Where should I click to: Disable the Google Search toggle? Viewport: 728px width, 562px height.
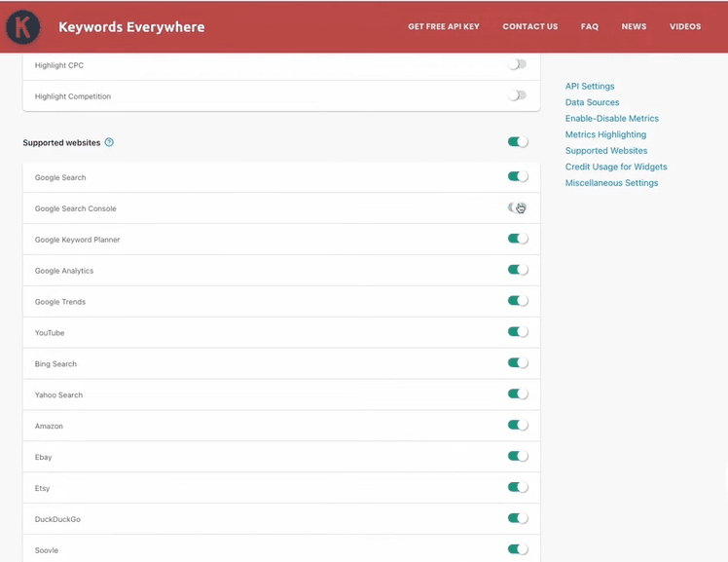(x=518, y=176)
